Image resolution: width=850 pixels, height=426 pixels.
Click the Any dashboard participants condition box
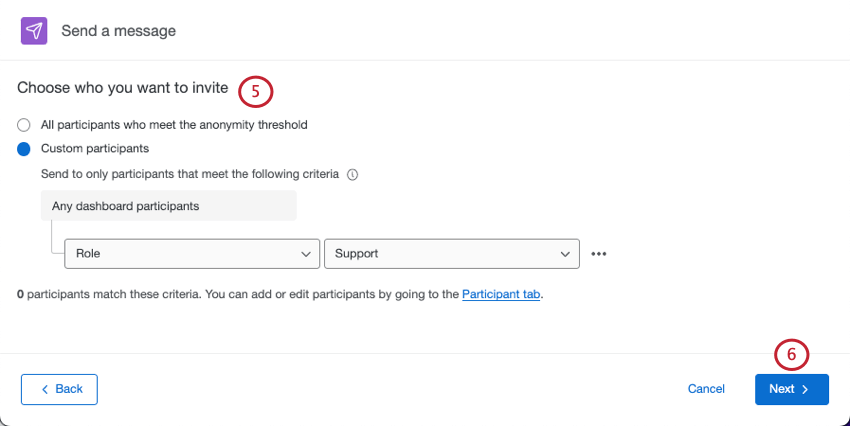168,206
